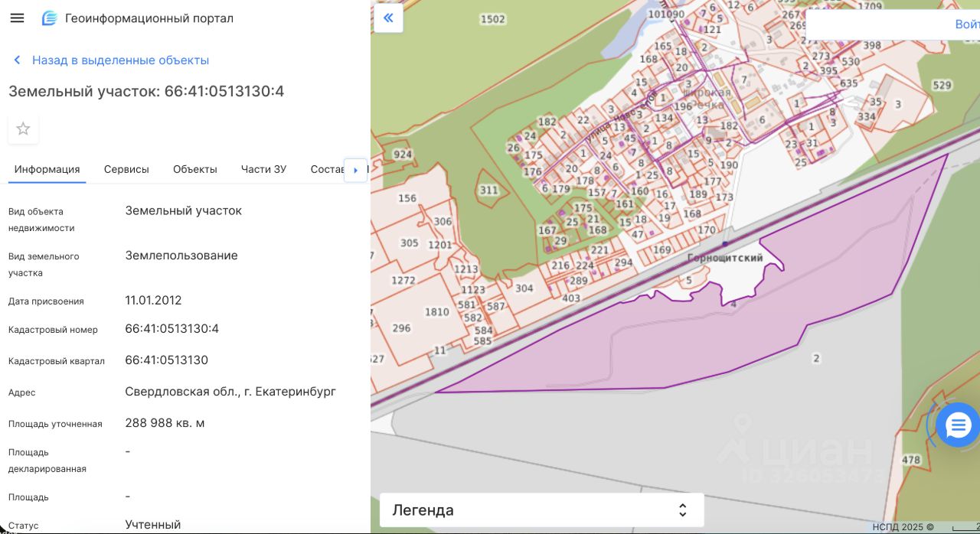This screenshot has width=980, height=534.
Task: Select parcel 529 on the map
Action: pos(942,86)
